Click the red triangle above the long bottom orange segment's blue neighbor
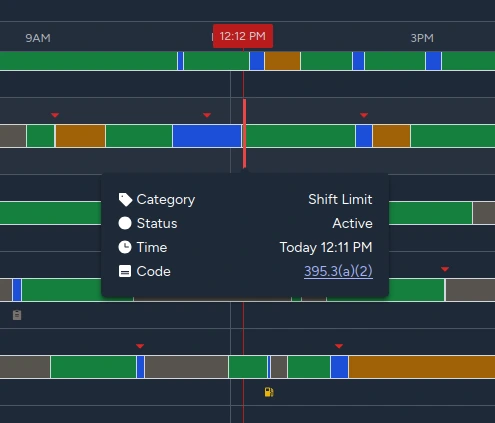Image resolution: width=495 pixels, height=423 pixels. coord(339,346)
